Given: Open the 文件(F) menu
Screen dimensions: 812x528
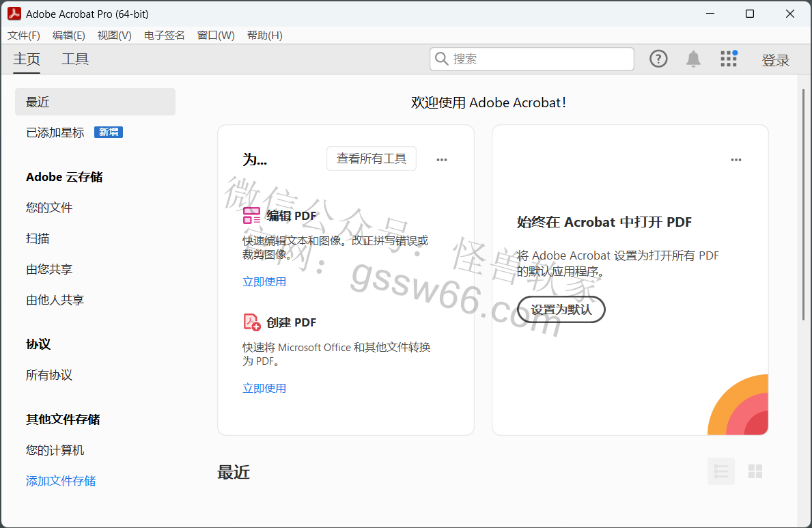Looking at the screenshot, I should (x=24, y=36).
